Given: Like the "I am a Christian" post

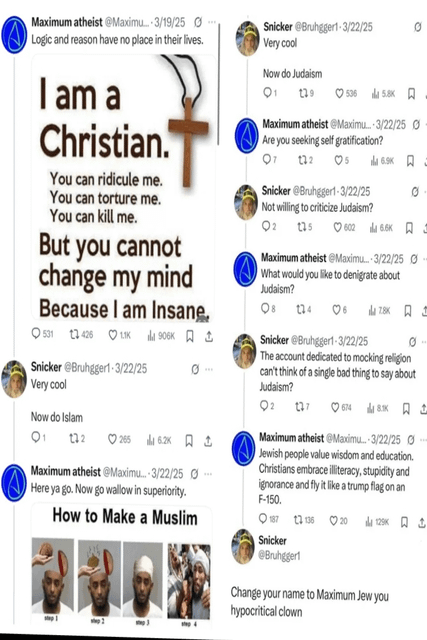Looking at the screenshot, I should tap(119, 335).
